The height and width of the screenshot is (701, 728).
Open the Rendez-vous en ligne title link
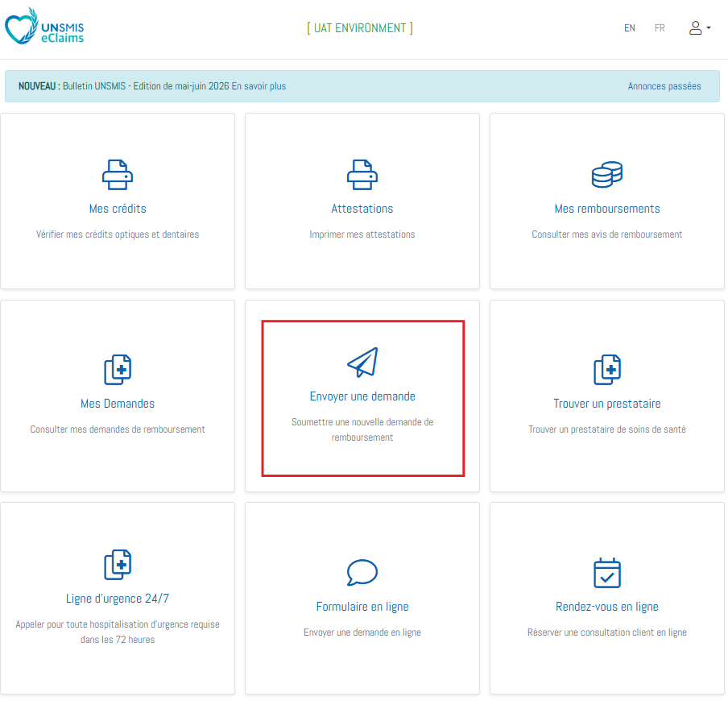pyautogui.click(x=607, y=607)
